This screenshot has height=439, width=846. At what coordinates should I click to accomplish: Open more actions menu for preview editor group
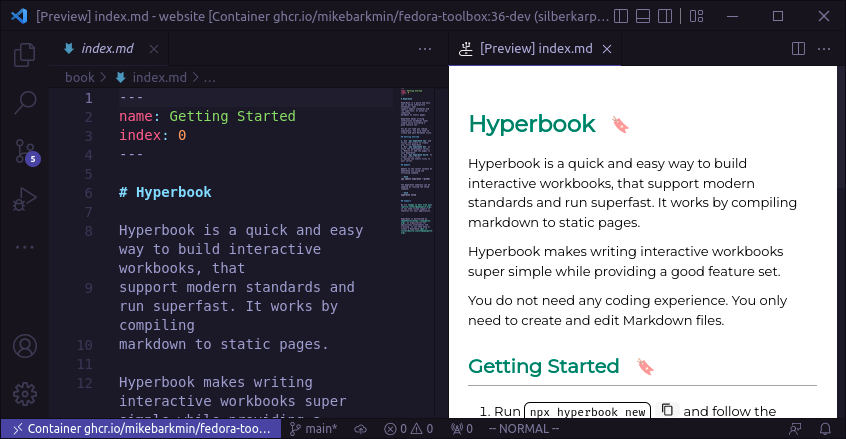tap(824, 49)
